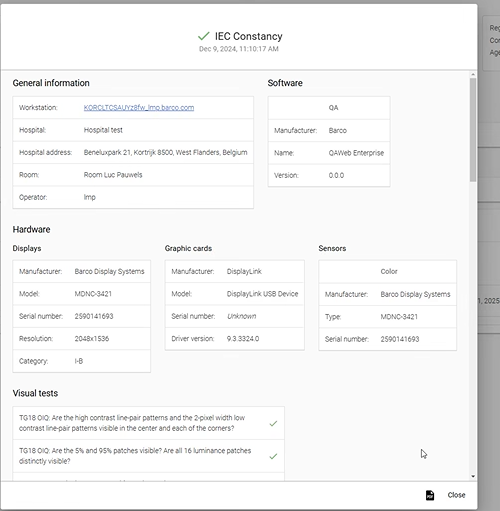Image resolution: width=500 pixels, height=511 pixels.
Task: Click the check mark for luminance patches test
Action: click(x=273, y=456)
